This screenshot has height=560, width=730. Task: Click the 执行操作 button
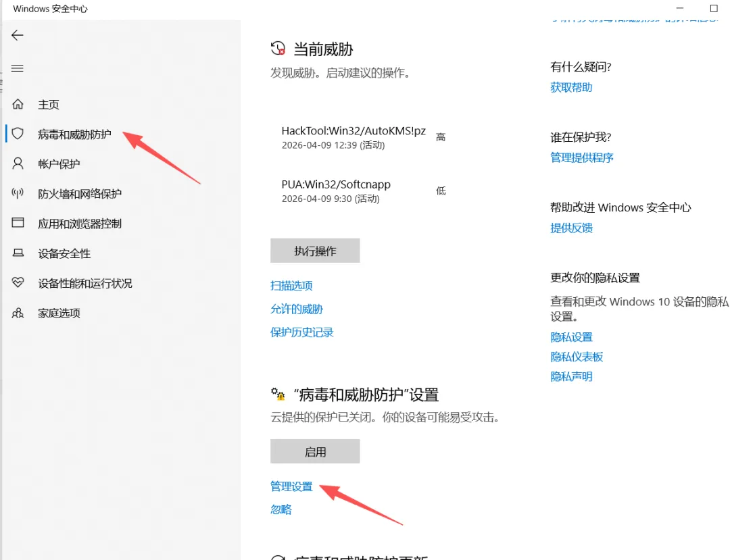click(x=315, y=251)
